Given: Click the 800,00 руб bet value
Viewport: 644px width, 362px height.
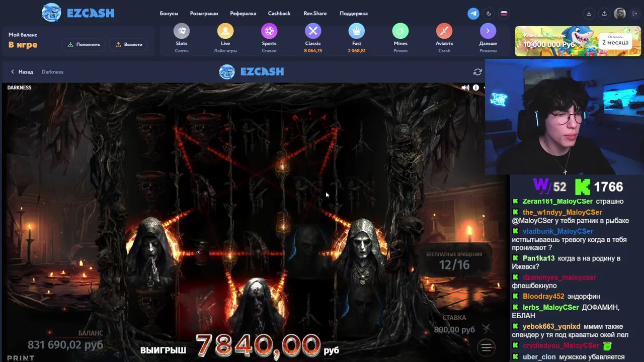Looking at the screenshot, I should [454, 330].
